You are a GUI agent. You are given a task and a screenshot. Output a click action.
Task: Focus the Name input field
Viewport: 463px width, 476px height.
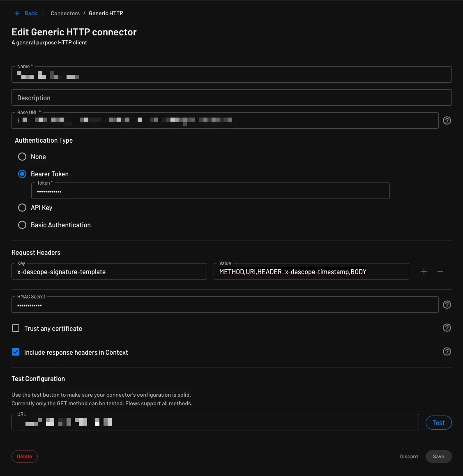[x=232, y=74]
